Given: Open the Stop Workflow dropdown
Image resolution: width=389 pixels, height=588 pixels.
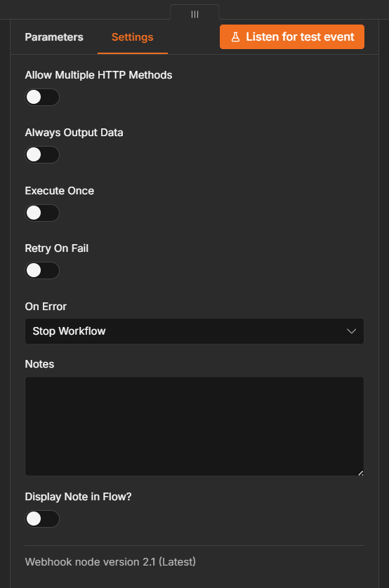Looking at the screenshot, I should pyautogui.click(x=194, y=331).
